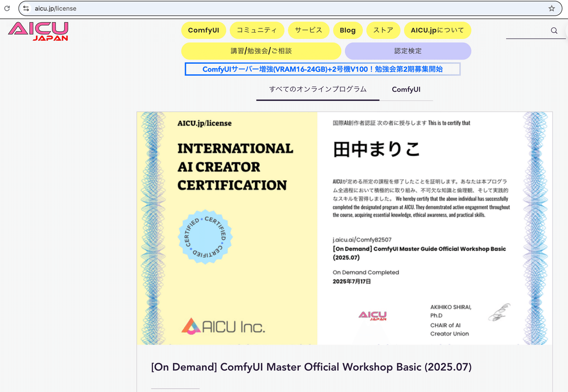Open the [On Demand] ComfyUI Master Official Workshop Basic title
The image size is (568, 392).
point(311,367)
